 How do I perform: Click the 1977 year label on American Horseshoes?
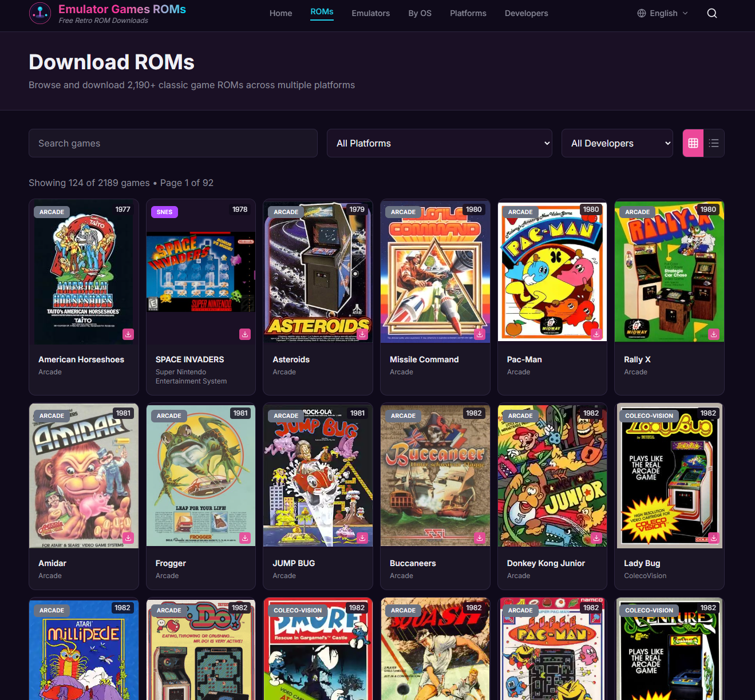(122, 209)
